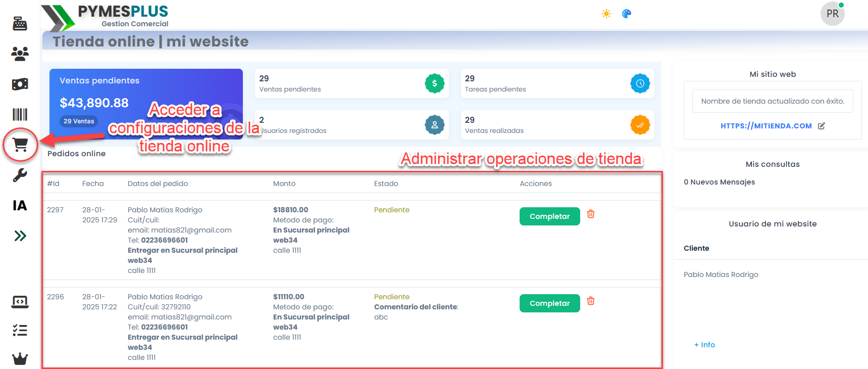This screenshot has height=369, width=868.
Task: Click the Estado column header
Action: click(x=386, y=183)
